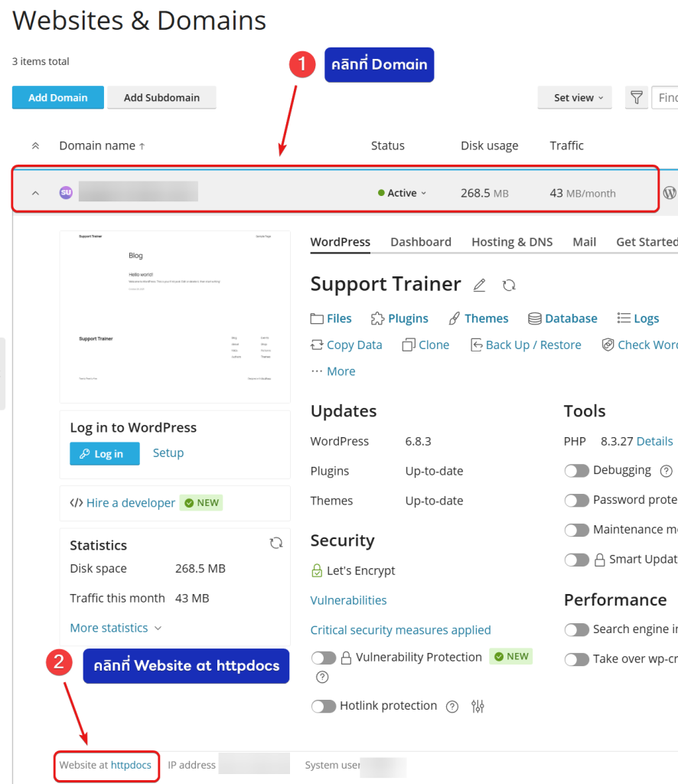Enable the Debugging toggle
The height and width of the screenshot is (784, 678).
point(577,471)
